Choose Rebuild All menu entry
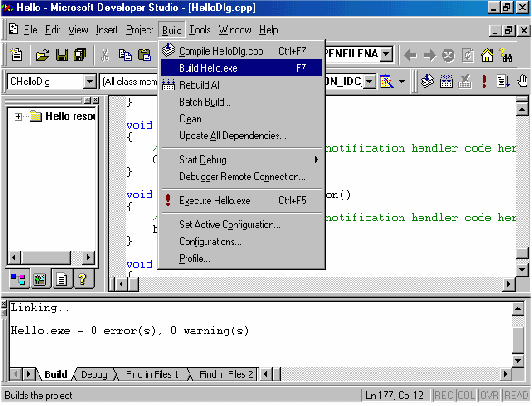The image size is (532, 406). tap(241, 85)
